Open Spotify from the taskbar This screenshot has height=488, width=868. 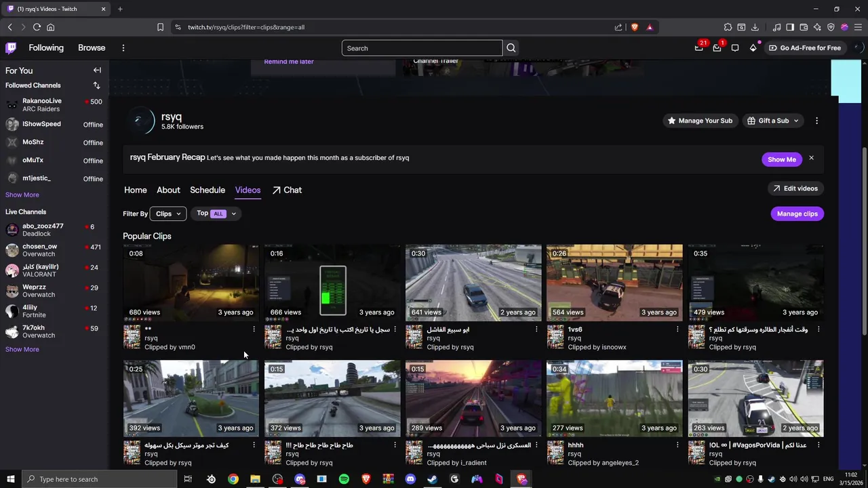pos(344,479)
